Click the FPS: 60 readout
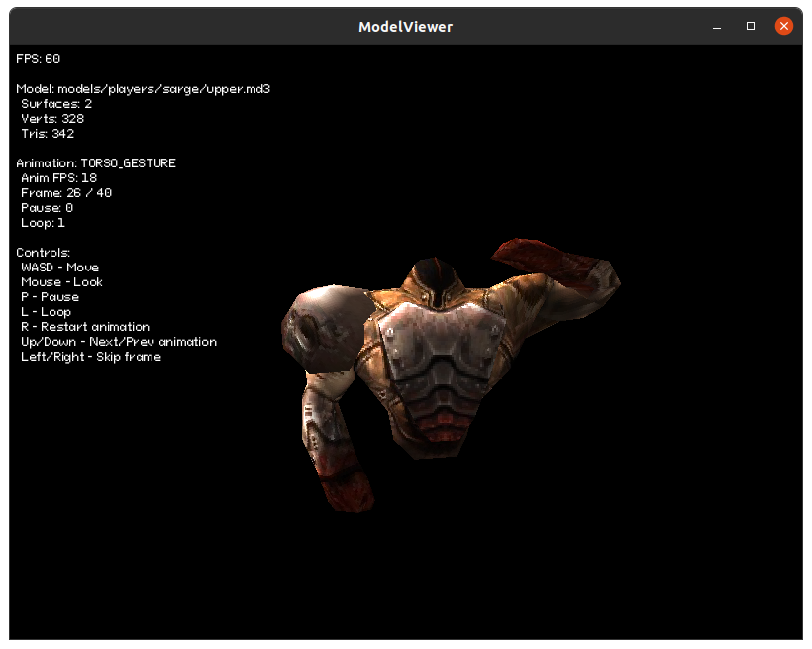The height and width of the screenshot is (649, 812). tap(38, 59)
